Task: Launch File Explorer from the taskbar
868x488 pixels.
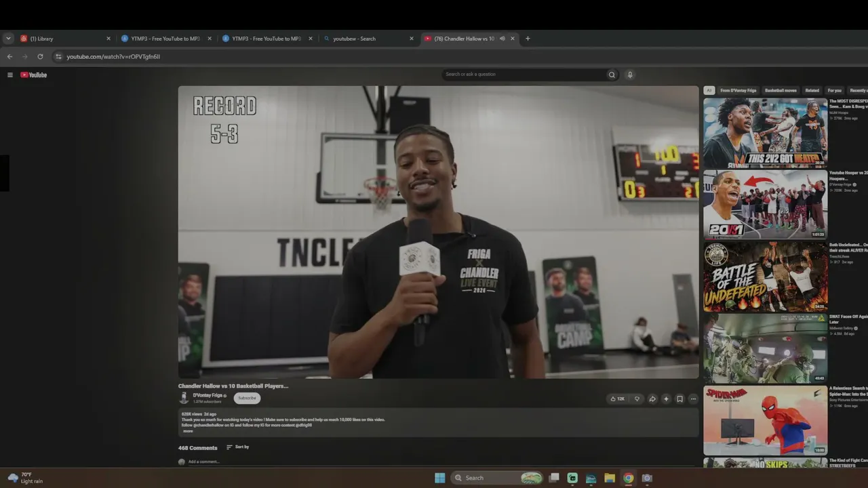Action: [610, 478]
